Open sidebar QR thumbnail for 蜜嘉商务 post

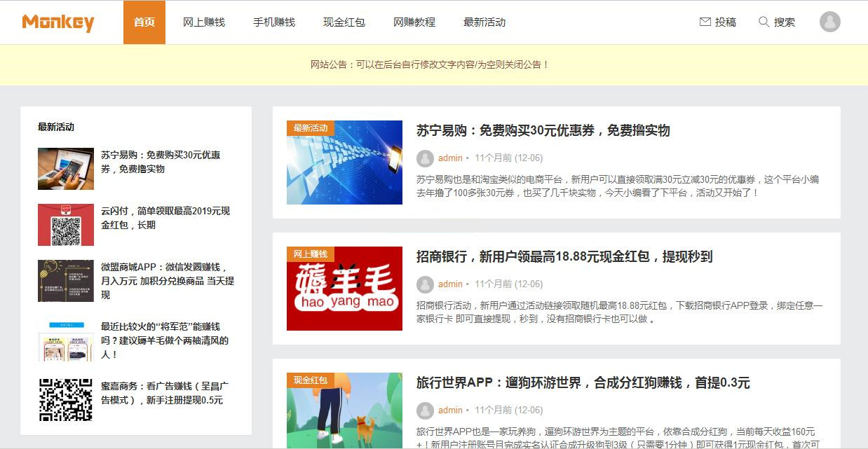(x=66, y=400)
